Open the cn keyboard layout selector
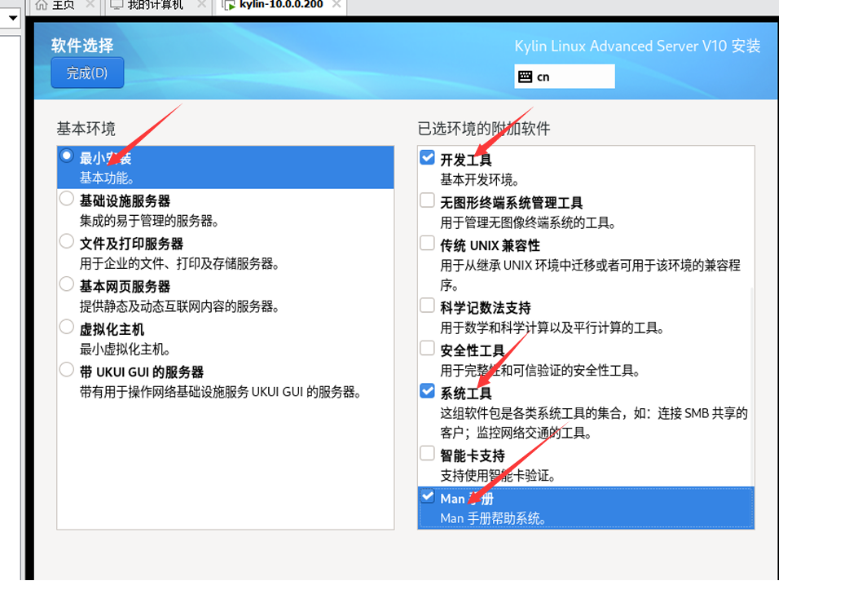The width and height of the screenshot is (849, 616). [564, 77]
